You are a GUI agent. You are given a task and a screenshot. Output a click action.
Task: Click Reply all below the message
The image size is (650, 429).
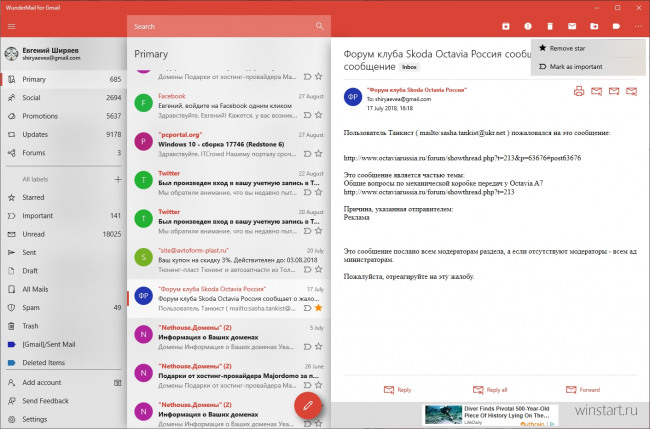tap(490, 389)
